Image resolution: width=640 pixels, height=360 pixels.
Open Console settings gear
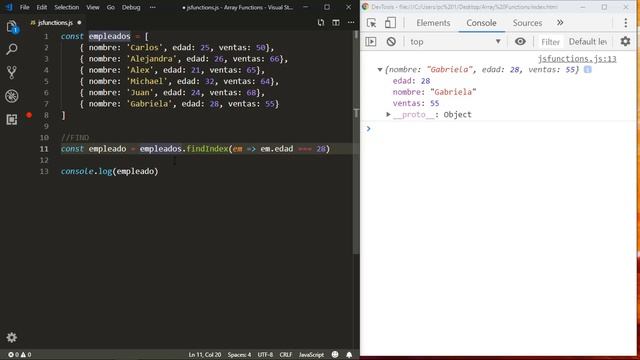625,42
